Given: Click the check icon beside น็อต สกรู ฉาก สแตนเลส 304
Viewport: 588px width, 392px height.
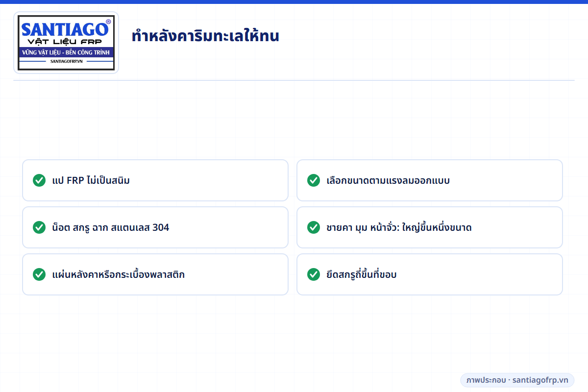Looking at the screenshot, I should point(39,227).
